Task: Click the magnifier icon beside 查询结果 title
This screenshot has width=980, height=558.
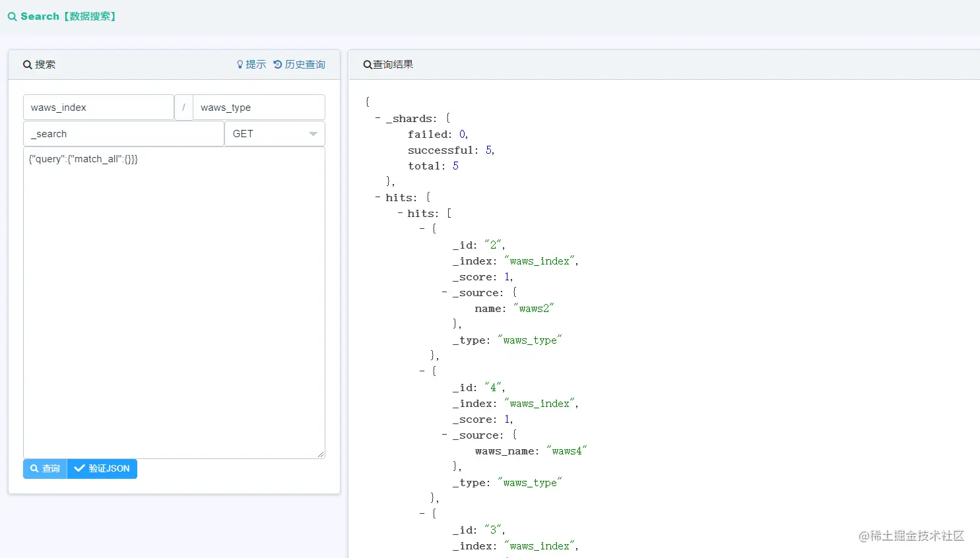Action: pyautogui.click(x=368, y=65)
